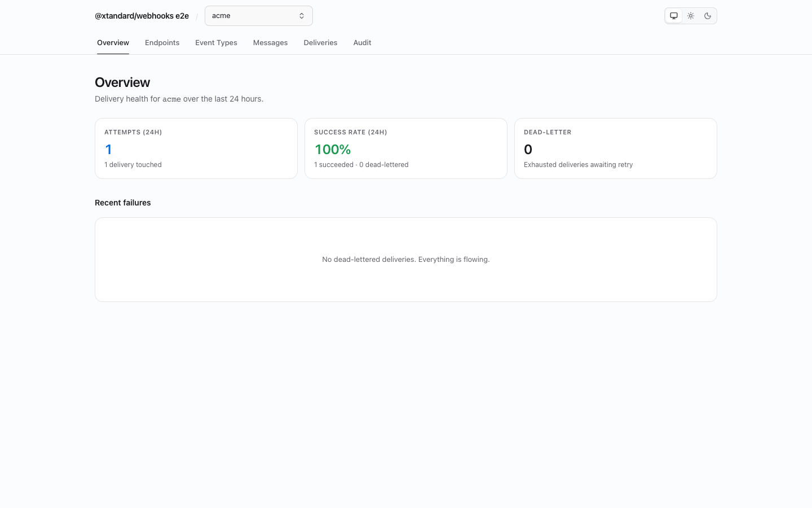Switch to system theme mode
This screenshot has width=812, height=508.
click(x=674, y=16)
